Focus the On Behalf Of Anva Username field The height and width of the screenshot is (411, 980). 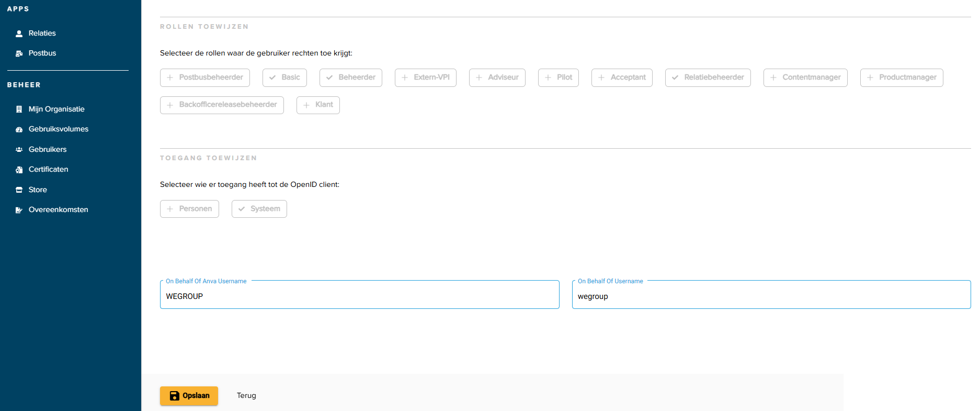pos(360,295)
